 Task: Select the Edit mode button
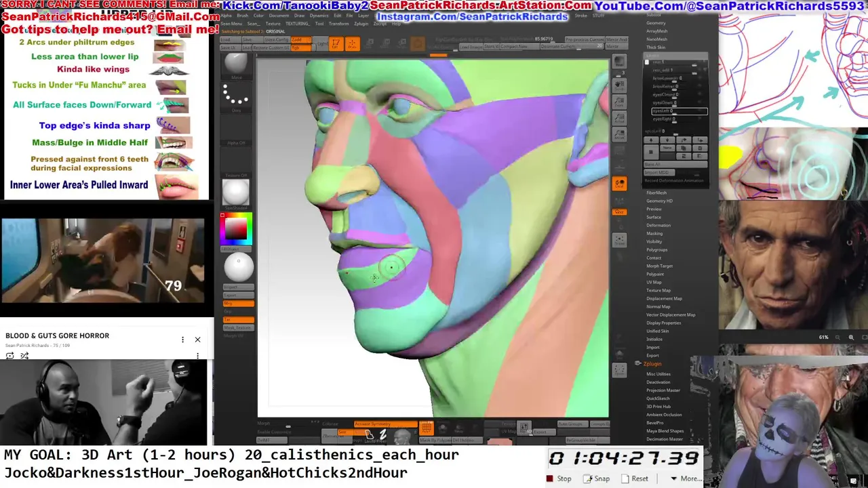pyautogui.click(x=336, y=43)
